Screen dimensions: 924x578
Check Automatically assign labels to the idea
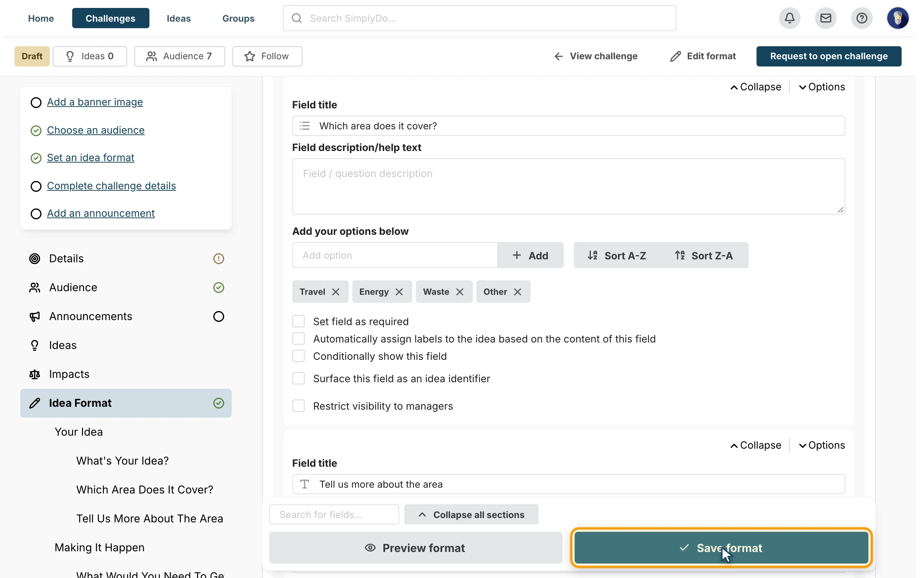click(298, 339)
